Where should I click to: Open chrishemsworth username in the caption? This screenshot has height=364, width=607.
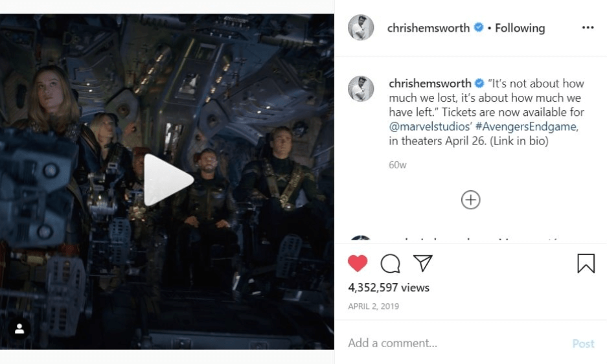(429, 84)
